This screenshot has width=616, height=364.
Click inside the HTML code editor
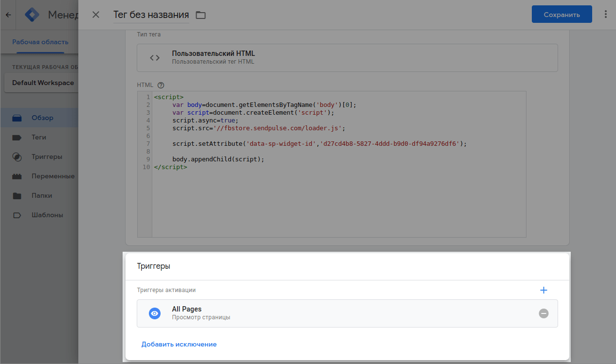(x=339, y=204)
